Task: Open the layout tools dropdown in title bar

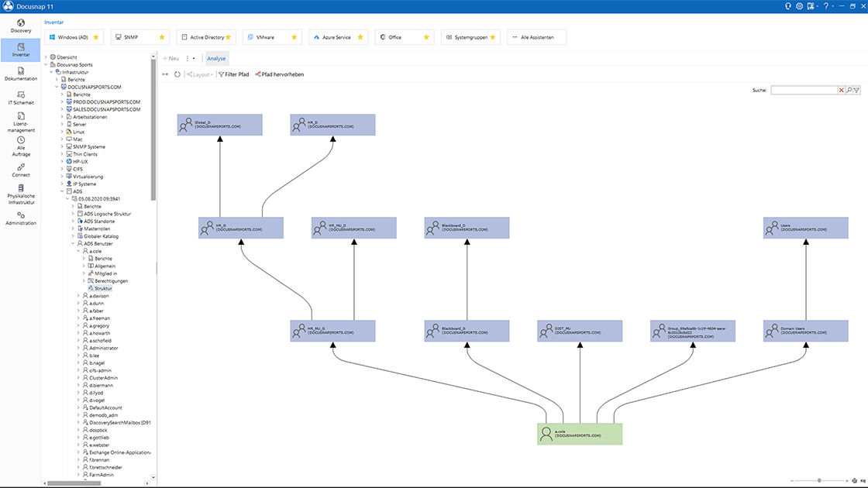Action: (x=812, y=6)
